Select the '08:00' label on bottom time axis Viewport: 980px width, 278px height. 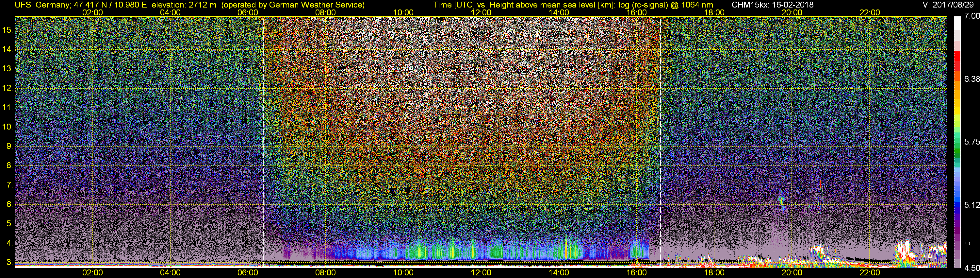326,273
